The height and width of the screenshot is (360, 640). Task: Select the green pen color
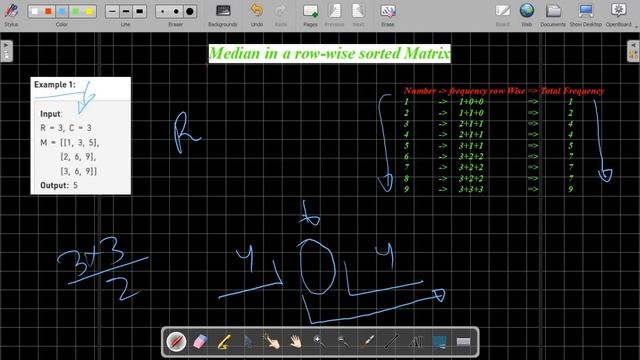(x=76, y=11)
